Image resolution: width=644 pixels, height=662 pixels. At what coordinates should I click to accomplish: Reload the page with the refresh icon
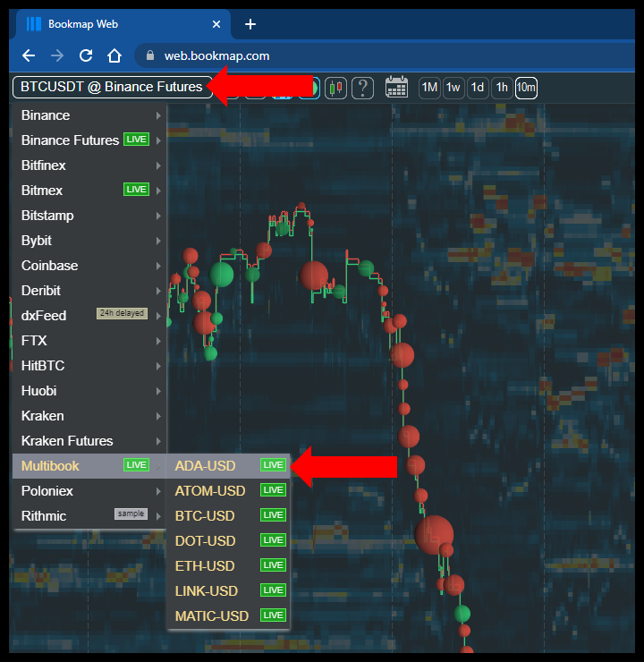pyautogui.click(x=86, y=55)
